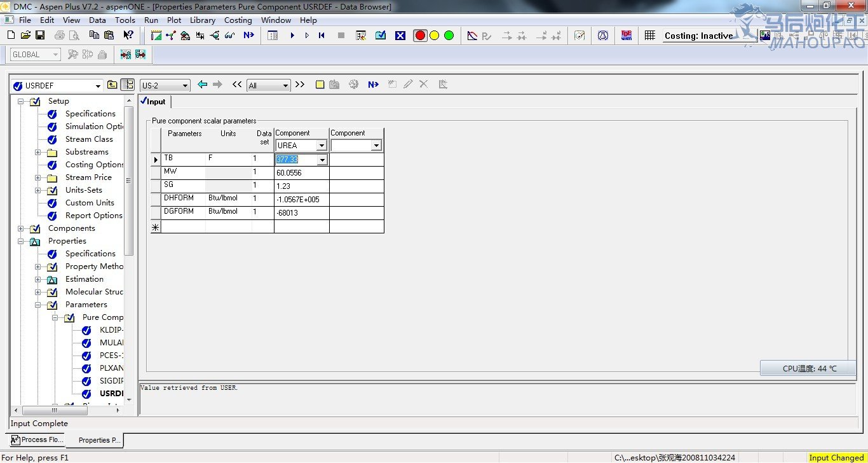Switch to the Process Flowsheet window tab
This screenshot has height=463, width=868.
pos(37,439)
